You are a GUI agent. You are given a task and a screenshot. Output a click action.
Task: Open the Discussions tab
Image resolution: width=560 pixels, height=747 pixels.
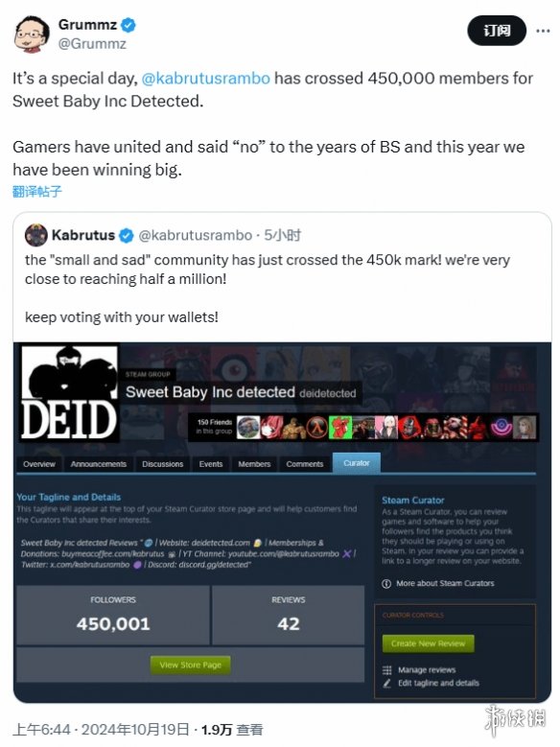pyautogui.click(x=162, y=464)
